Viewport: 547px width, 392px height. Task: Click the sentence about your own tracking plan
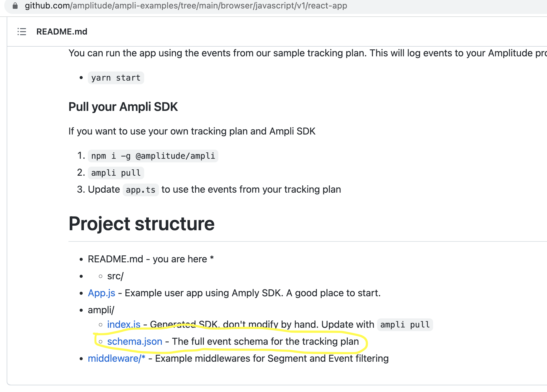coord(192,131)
